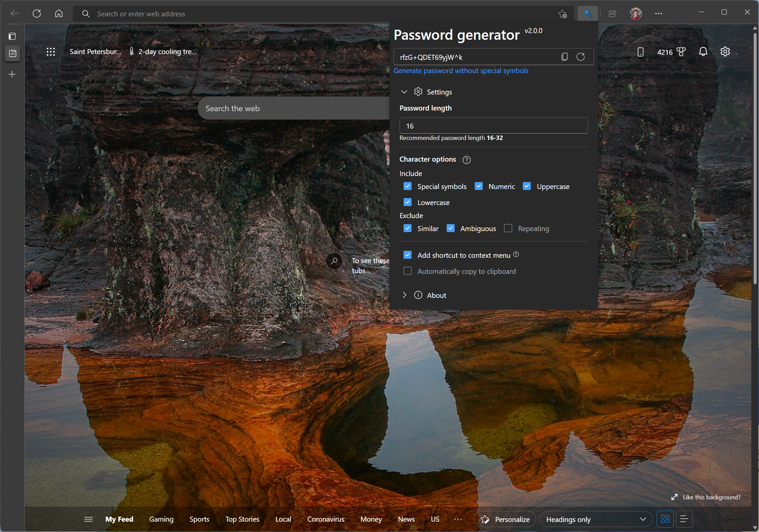Open the Headings only dropdown
Screen dimensions: 759x532
pyautogui.click(x=596, y=519)
